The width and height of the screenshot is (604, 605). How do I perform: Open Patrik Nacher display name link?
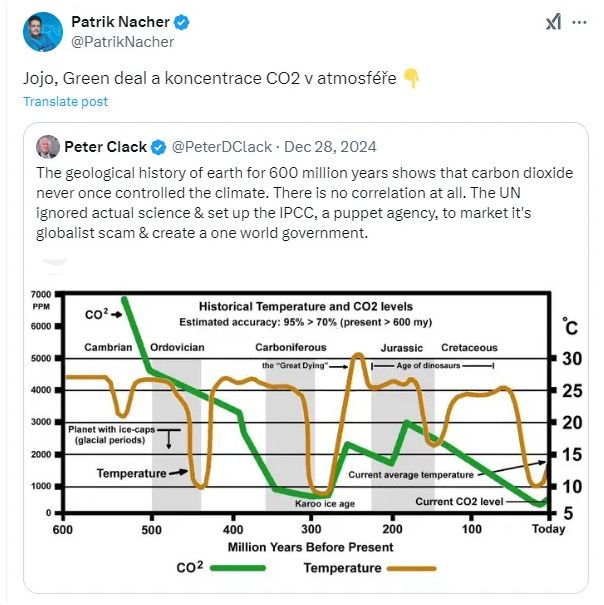click(121, 22)
